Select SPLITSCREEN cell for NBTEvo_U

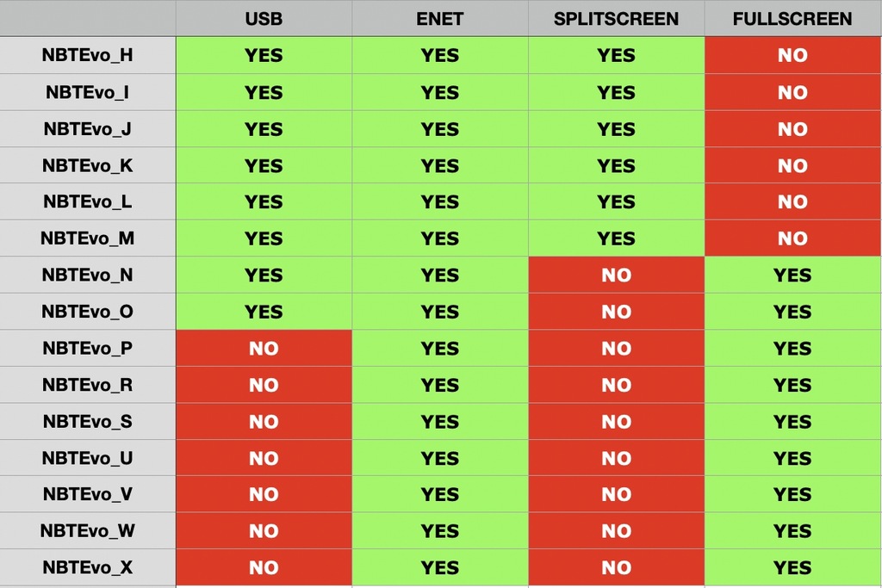click(x=616, y=458)
